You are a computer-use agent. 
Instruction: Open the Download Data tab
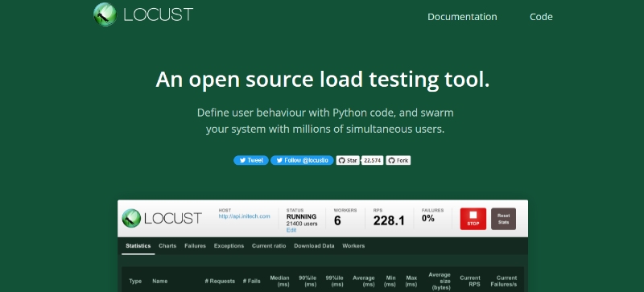[314, 245]
